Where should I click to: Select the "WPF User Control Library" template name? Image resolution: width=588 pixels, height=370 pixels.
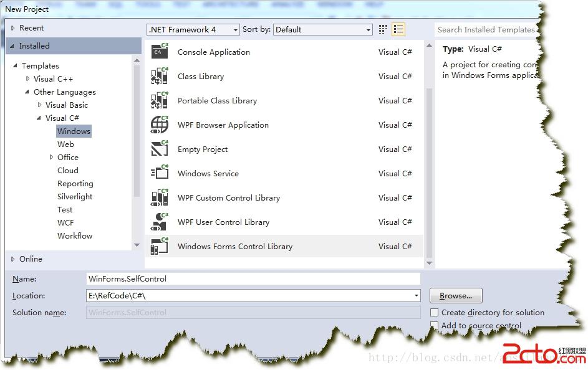223,222
